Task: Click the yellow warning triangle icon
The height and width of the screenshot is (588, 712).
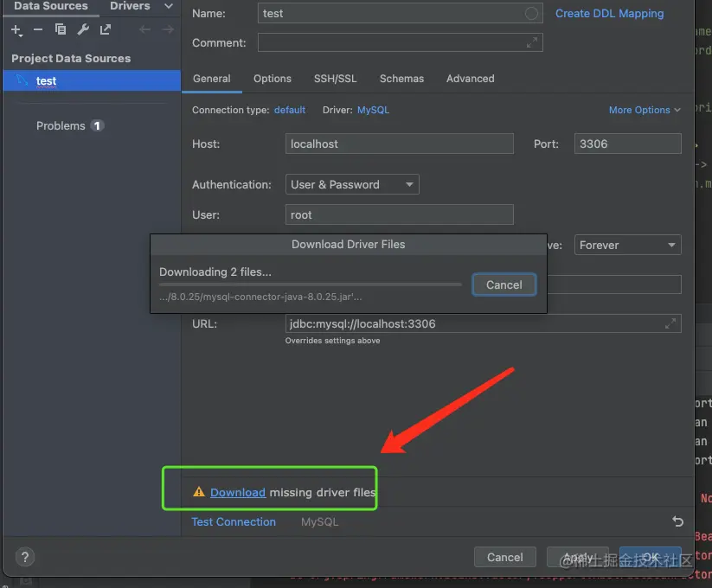Action: coord(199,492)
